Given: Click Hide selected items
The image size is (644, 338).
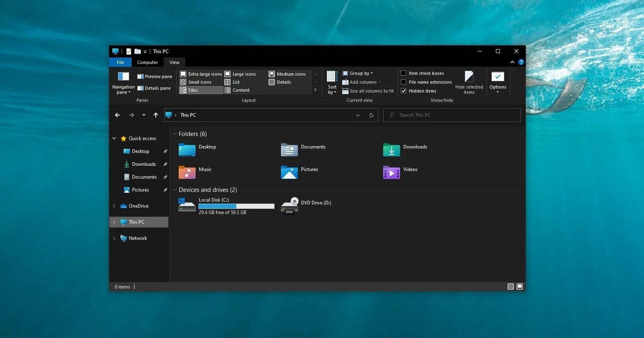Looking at the screenshot, I should pyautogui.click(x=469, y=82).
